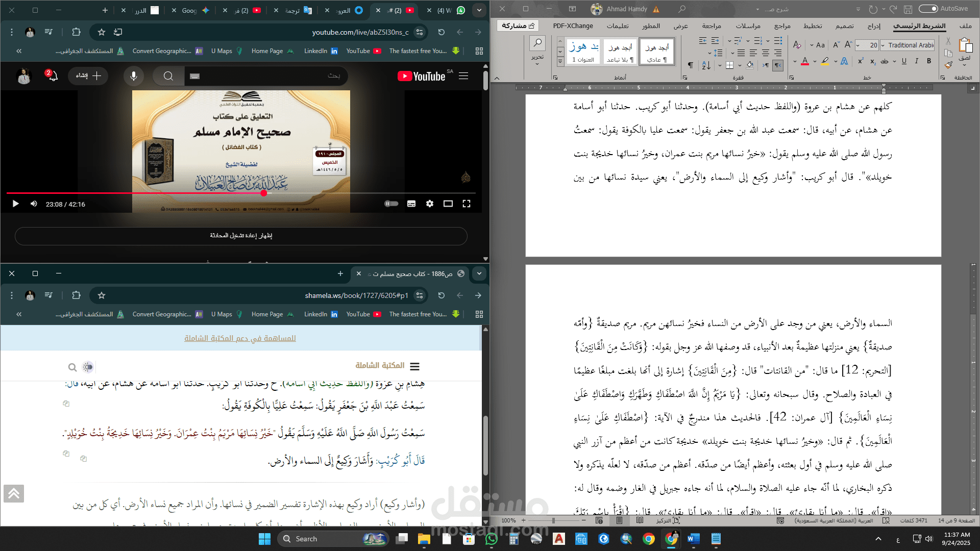Click YouTube voice search microphone icon
980x551 pixels.
click(x=134, y=76)
